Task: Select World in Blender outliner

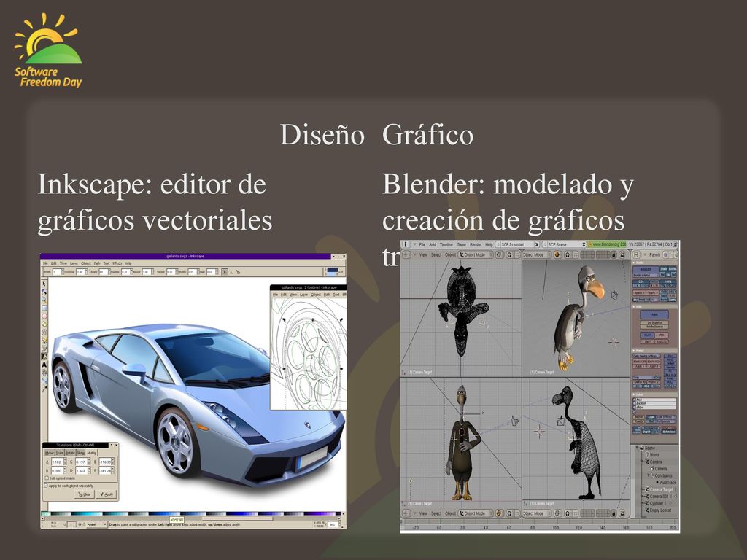Action: coord(654,455)
